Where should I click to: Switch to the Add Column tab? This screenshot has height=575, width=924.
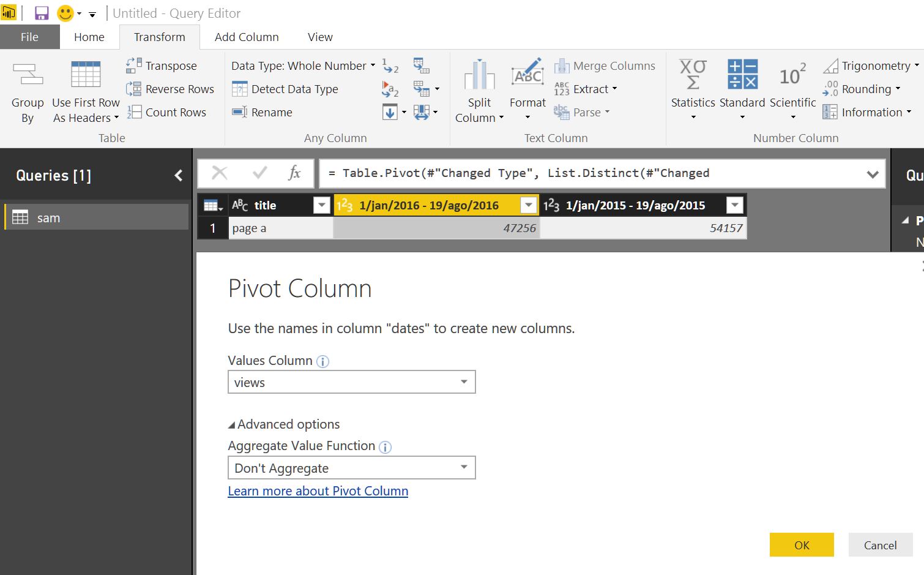click(247, 37)
